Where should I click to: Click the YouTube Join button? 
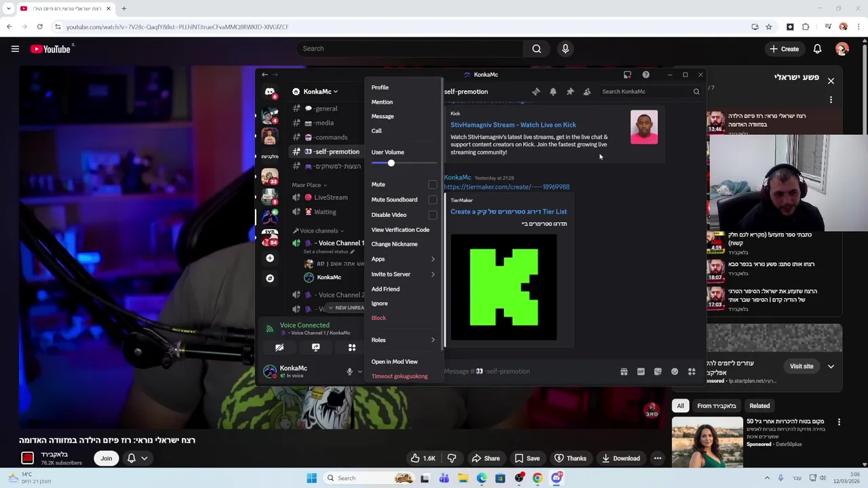tap(106, 458)
